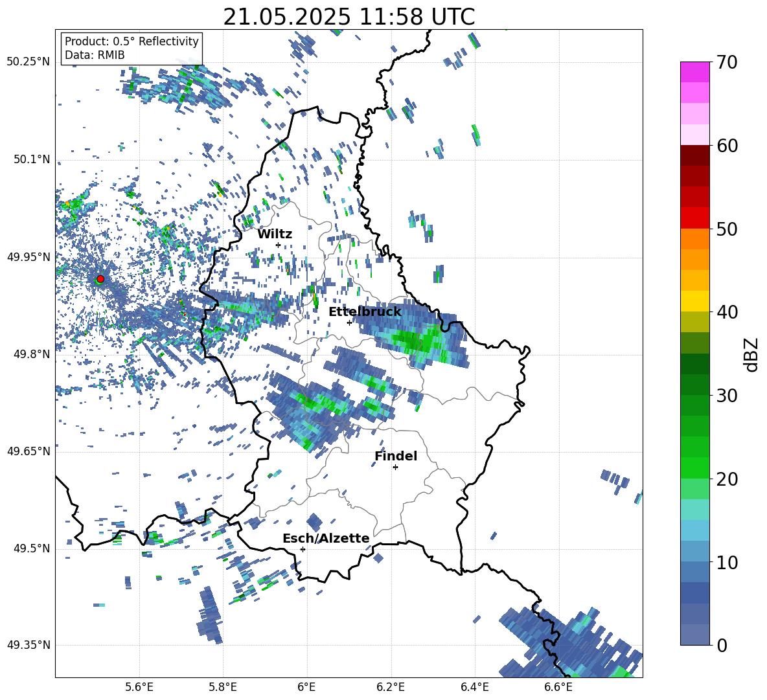Click the 50 tick label on colorbar

click(x=727, y=229)
